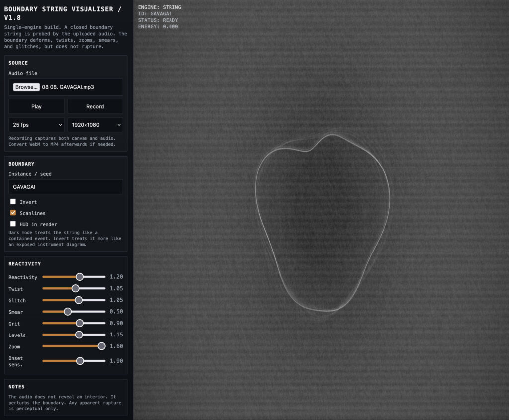The image size is (509, 420).
Task: Click the Record button
Action: 95,106
